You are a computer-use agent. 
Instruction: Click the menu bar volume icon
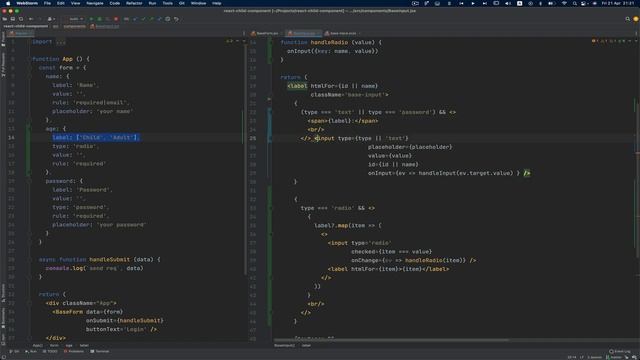[508, 3]
